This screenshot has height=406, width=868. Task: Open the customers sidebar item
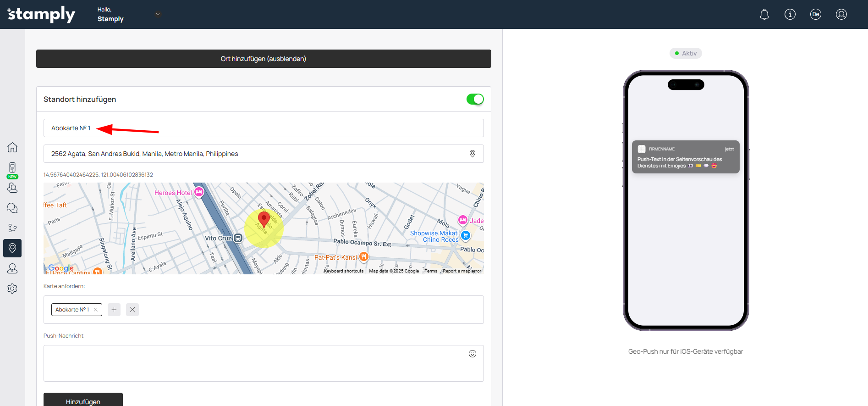click(12, 188)
